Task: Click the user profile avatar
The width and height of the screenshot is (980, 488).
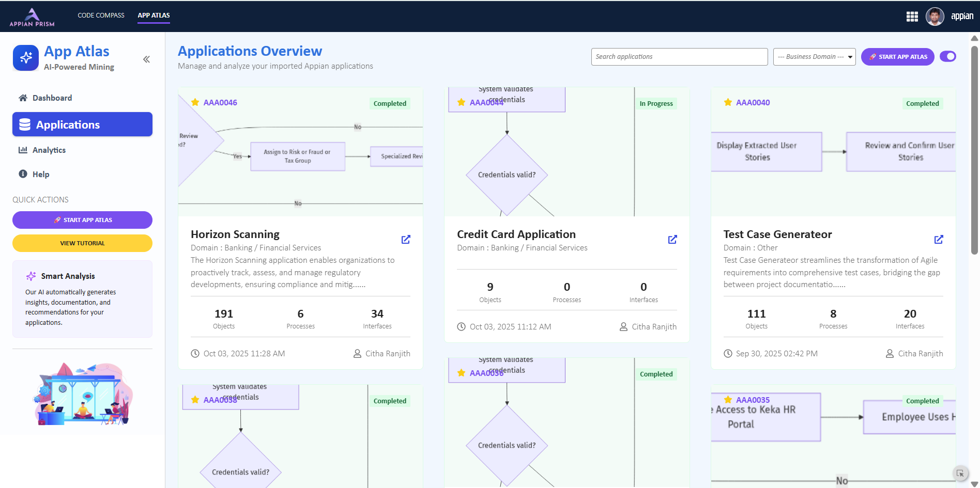Action: 935,17
